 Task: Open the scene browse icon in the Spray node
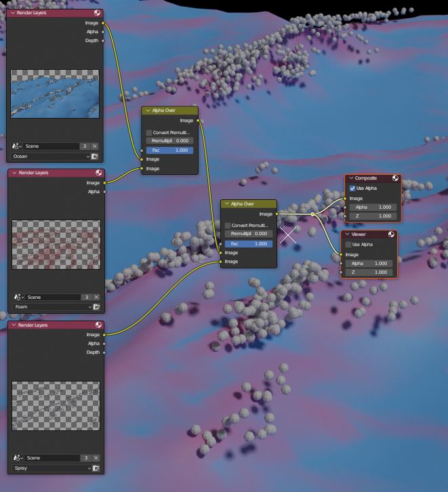(x=17, y=458)
